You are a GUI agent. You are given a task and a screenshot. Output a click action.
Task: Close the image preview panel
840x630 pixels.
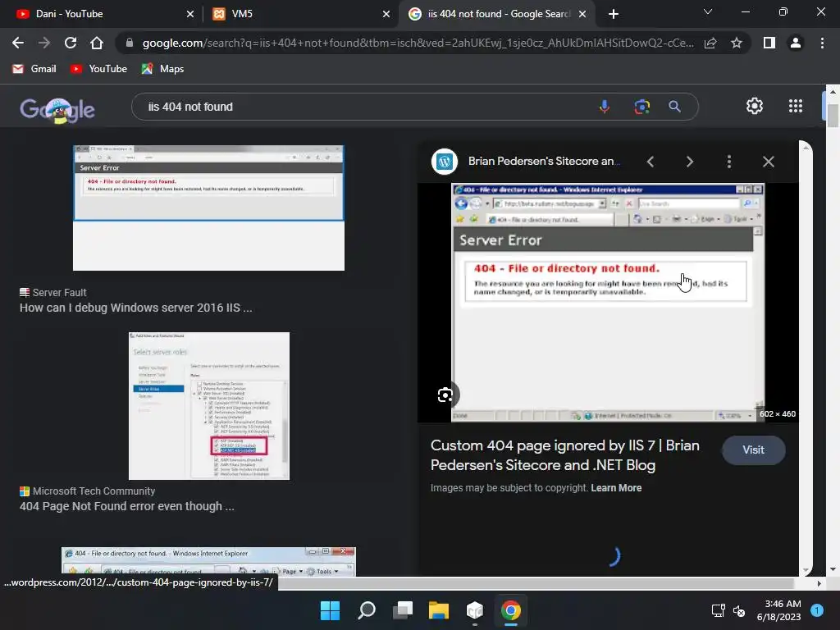[768, 162]
